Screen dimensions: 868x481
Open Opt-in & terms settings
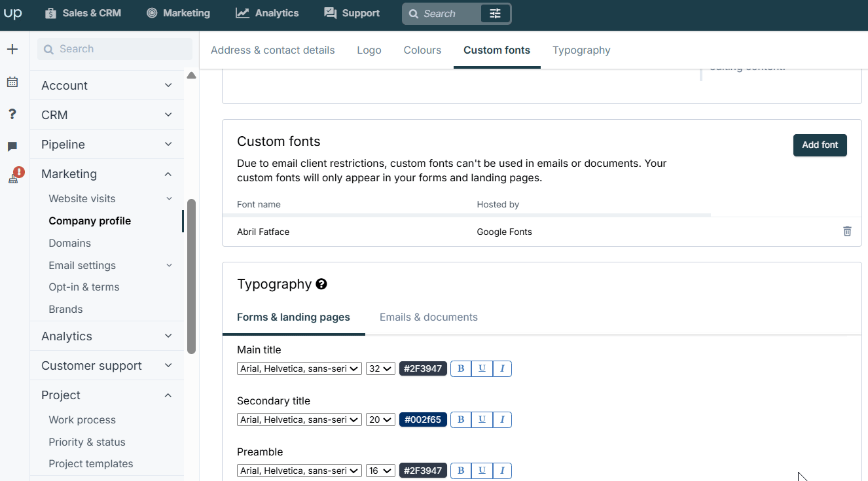84,287
